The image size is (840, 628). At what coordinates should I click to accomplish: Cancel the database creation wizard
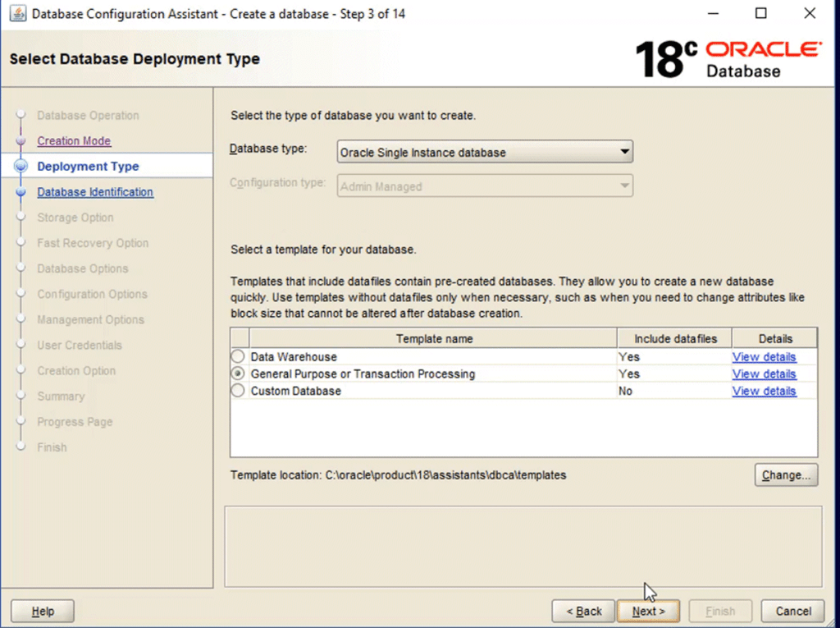click(x=793, y=612)
